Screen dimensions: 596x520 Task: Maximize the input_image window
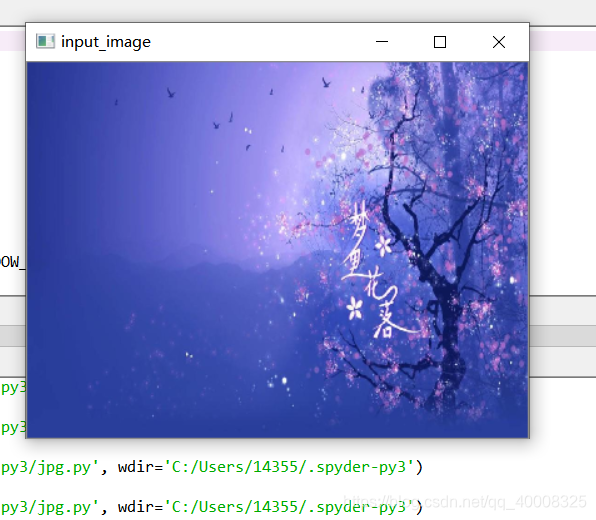440,41
